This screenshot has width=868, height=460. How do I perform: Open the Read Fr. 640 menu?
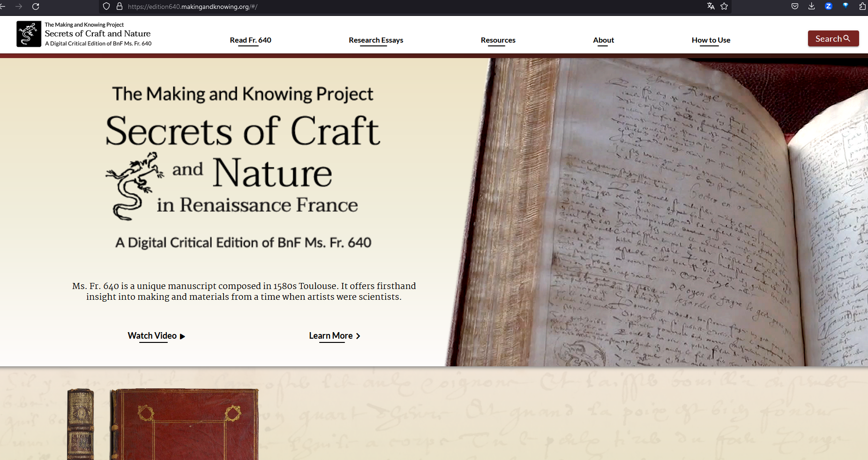coord(250,40)
